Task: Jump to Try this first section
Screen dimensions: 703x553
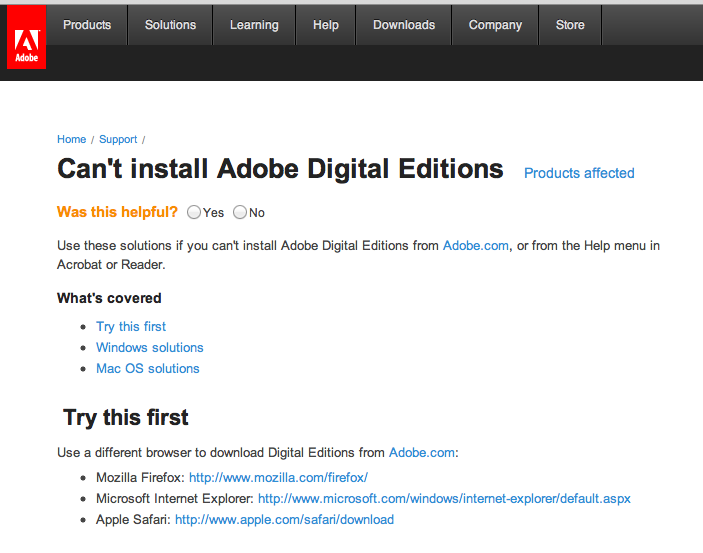Action: 131,327
